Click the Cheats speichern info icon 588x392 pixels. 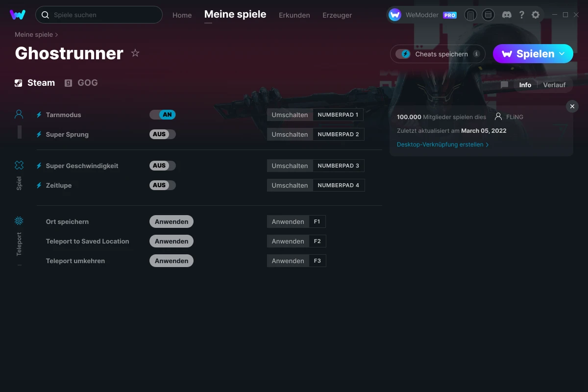point(476,54)
